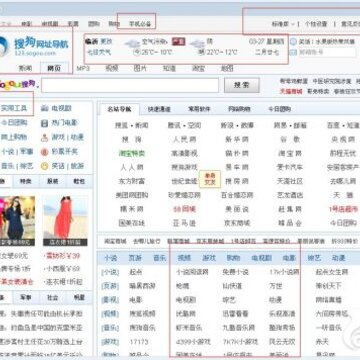
Task: Click the green 淘宝特卖 link
Action: [x=132, y=154]
